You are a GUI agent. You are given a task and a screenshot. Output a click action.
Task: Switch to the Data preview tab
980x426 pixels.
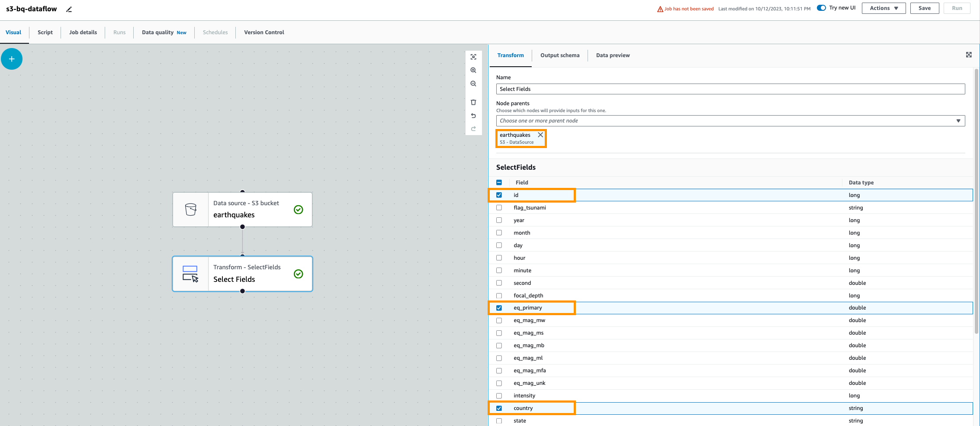point(613,55)
